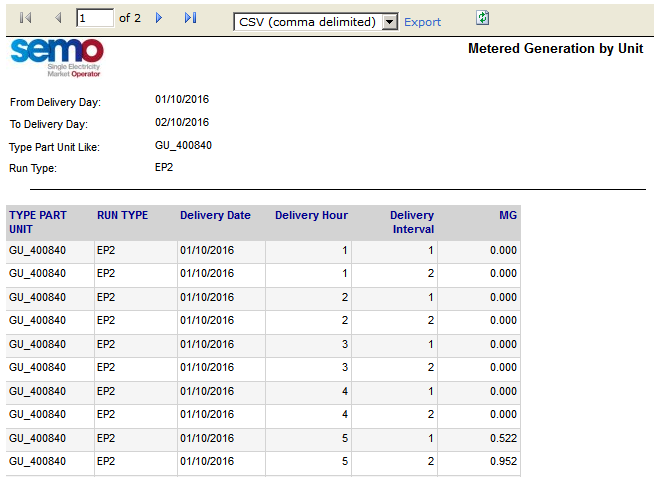The height and width of the screenshot is (477, 658).
Task: Click the Delivery Hour column header
Action: 311,215
